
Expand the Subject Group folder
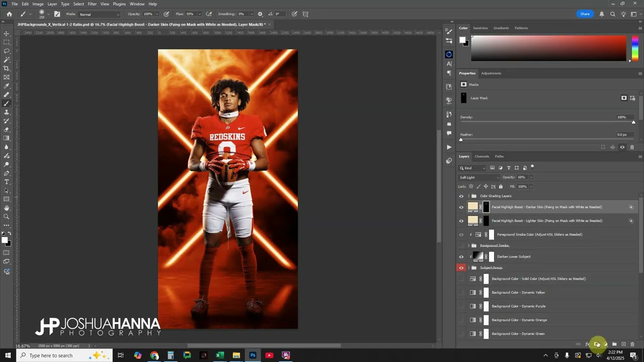pyautogui.click(x=468, y=268)
